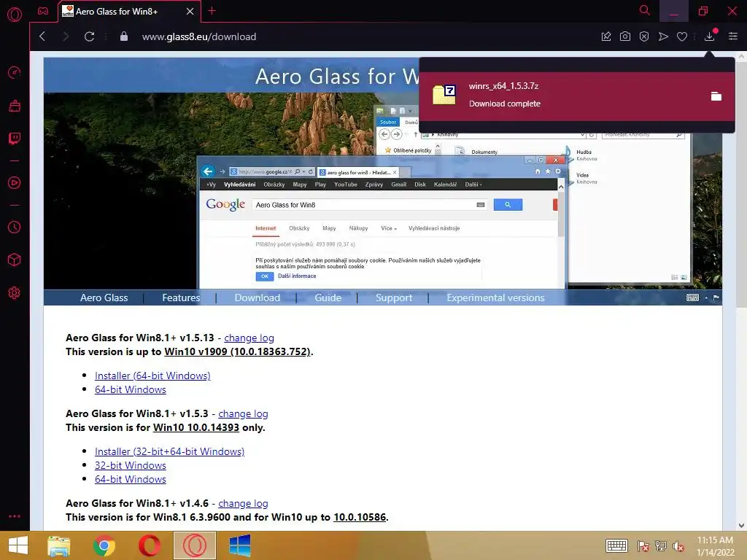Click the send flow arrow icon
747x560 pixels.
663,36
